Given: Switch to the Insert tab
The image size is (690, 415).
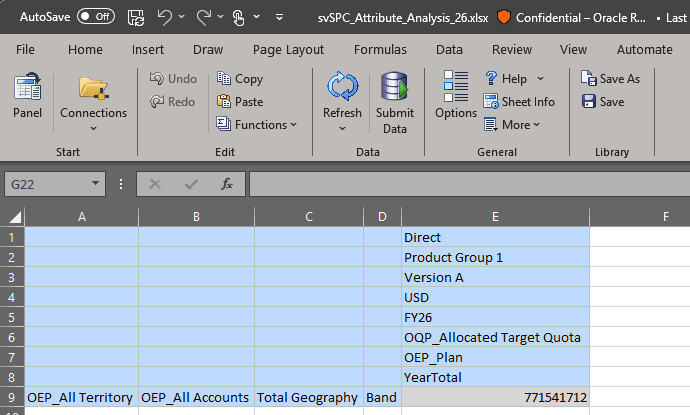Looking at the screenshot, I should (148, 50).
